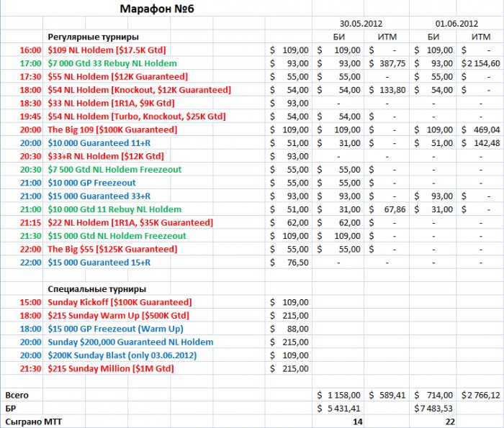
Task: Select the "Всего" row label
Action: point(17,395)
